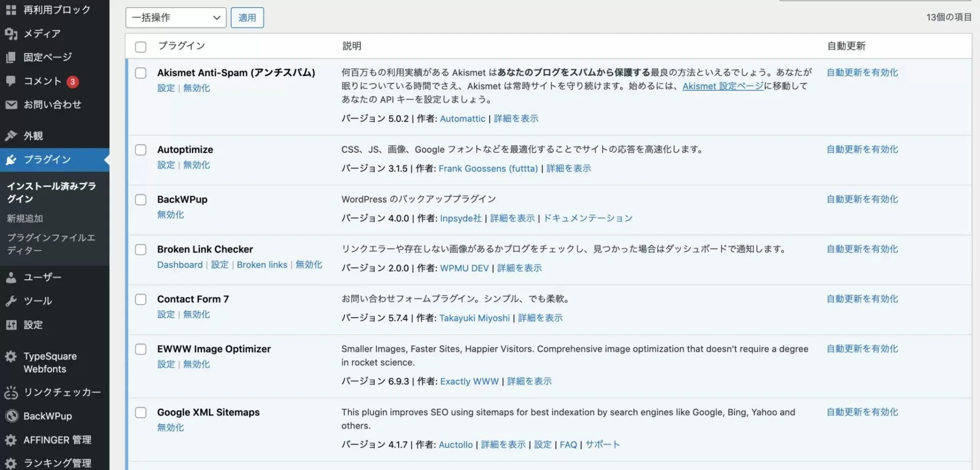This screenshot has width=980, height=470.
Task: Check the Akismet Anti-Spam plugin checkbox
Action: coord(140,73)
